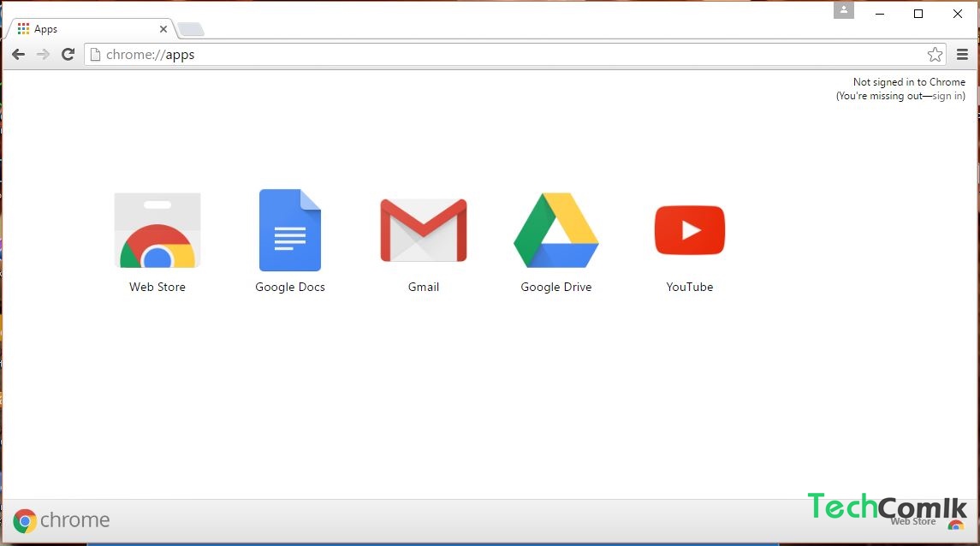The height and width of the screenshot is (546, 980).
Task: Select the Apps tab
Action: [x=91, y=29]
